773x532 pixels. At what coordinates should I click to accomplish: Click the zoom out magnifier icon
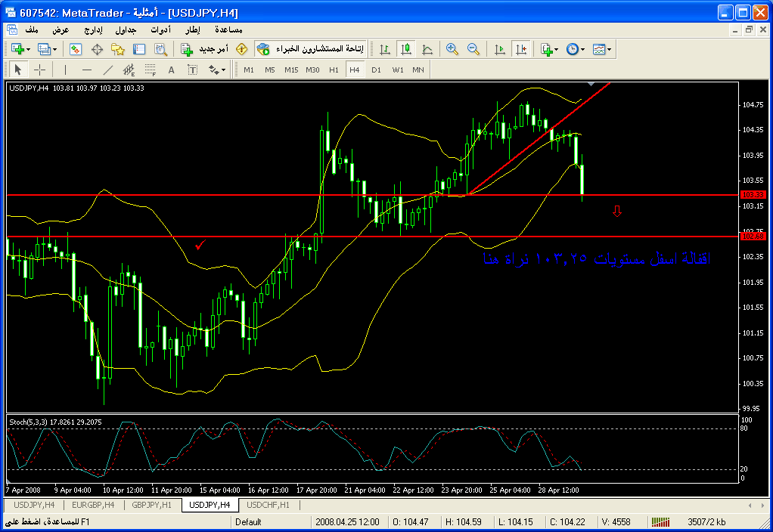coord(473,49)
